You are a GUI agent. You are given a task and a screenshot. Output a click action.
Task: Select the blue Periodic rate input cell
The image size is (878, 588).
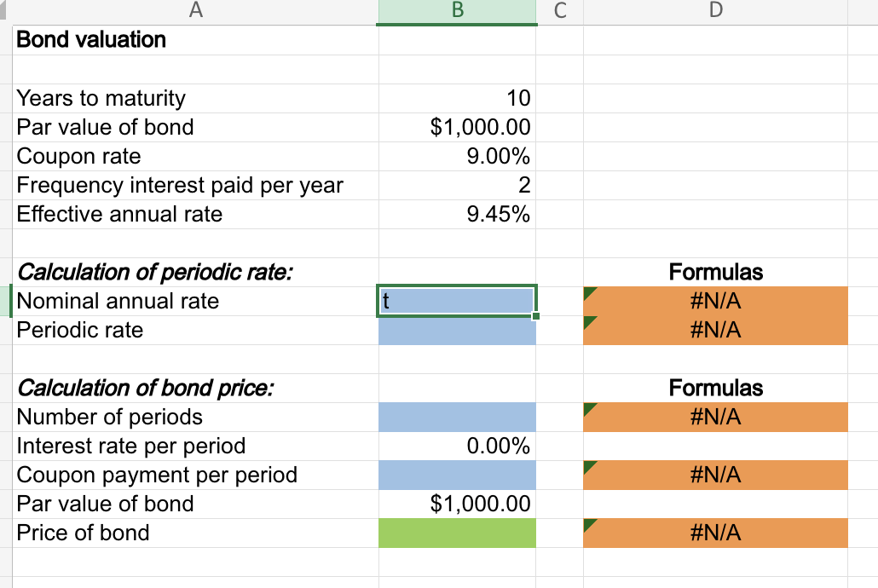click(x=457, y=330)
